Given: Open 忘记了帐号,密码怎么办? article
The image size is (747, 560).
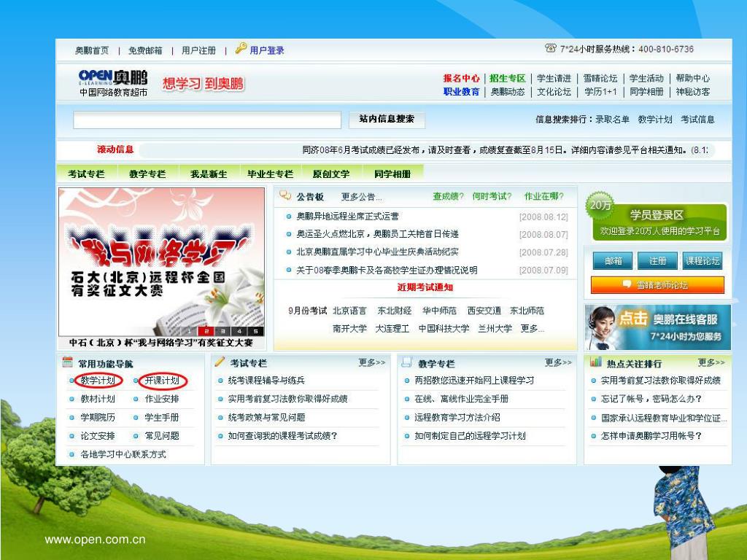Looking at the screenshot, I should (651, 399).
